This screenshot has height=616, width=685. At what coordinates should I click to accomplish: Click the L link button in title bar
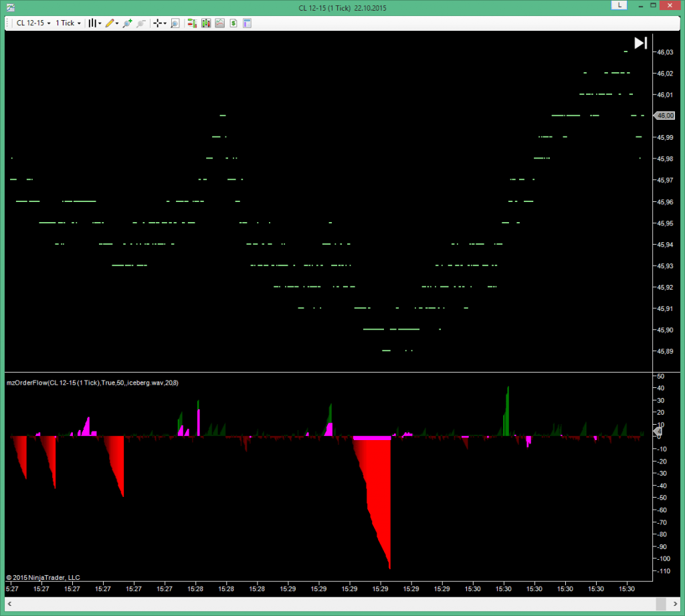619,5
